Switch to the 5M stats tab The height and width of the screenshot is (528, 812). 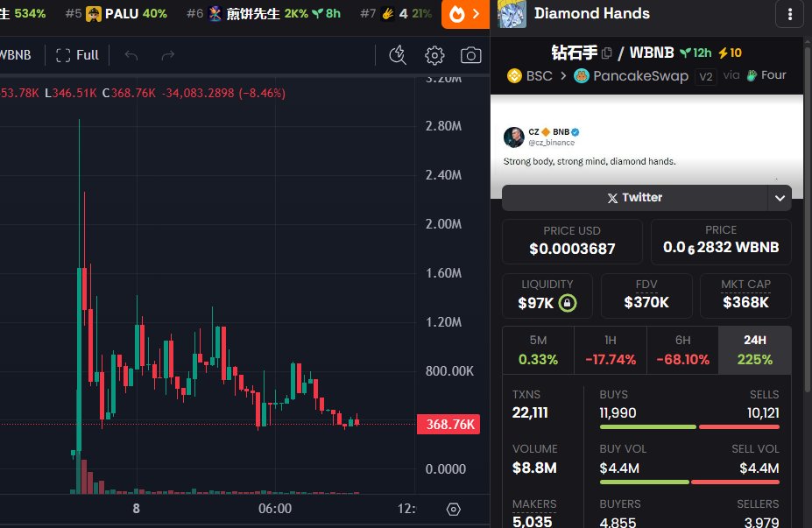pyautogui.click(x=537, y=349)
